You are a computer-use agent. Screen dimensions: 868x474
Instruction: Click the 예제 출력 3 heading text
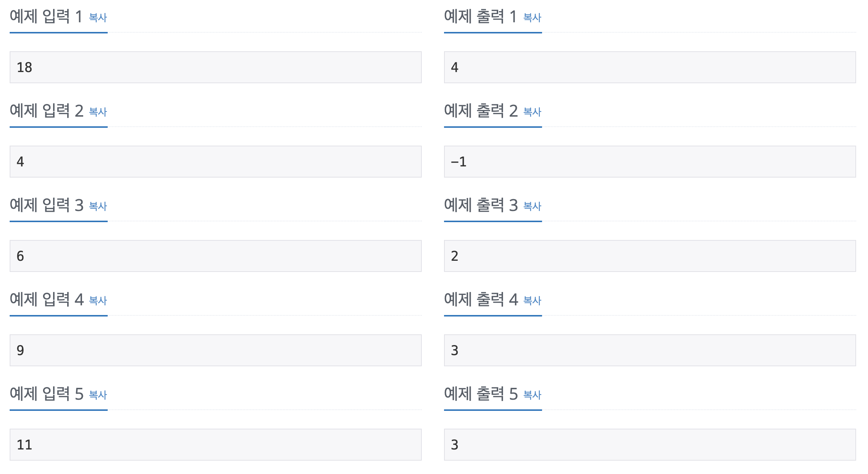tap(480, 205)
